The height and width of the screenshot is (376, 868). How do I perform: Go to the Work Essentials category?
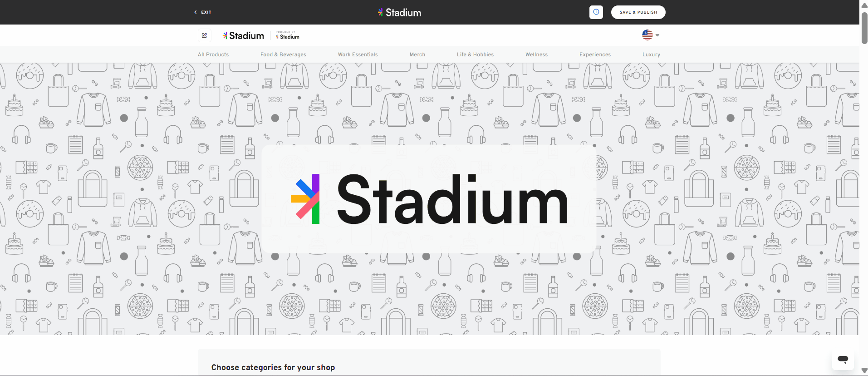click(x=358, y=54)
